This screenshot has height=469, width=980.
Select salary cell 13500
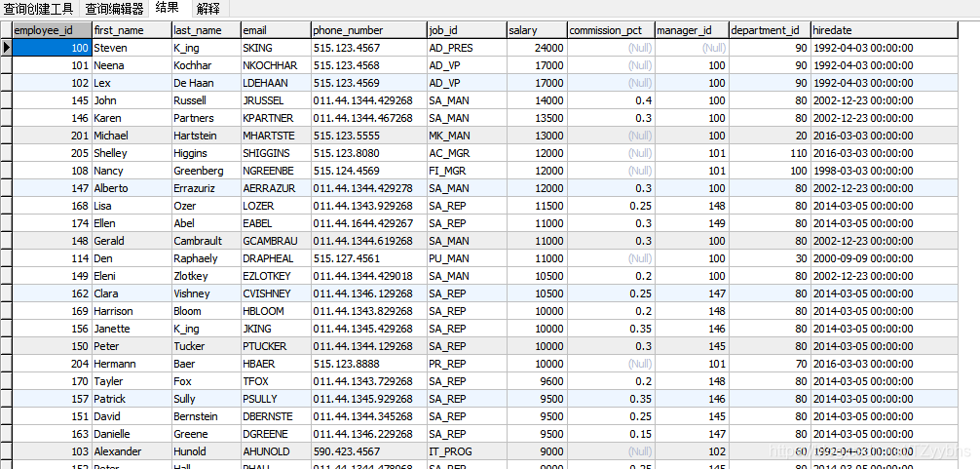tap(537, 118)
